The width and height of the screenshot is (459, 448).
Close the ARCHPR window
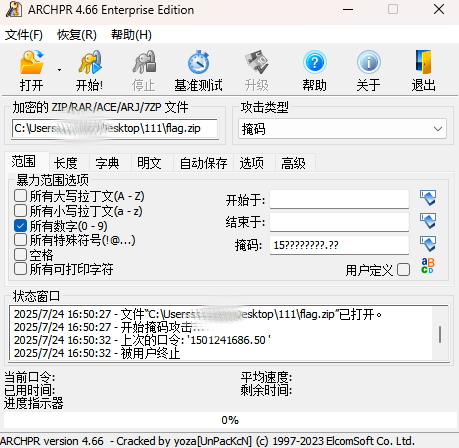pyautogui.click(x=439, y=10)
